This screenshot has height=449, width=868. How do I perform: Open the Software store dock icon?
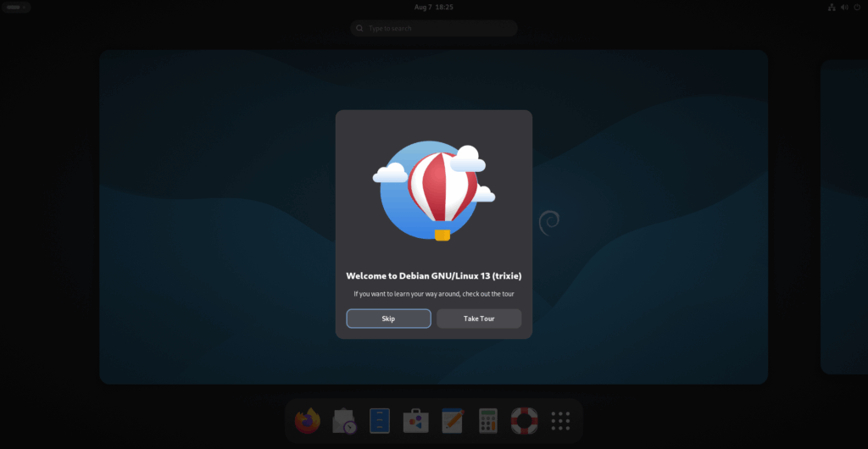coord(415,421)
